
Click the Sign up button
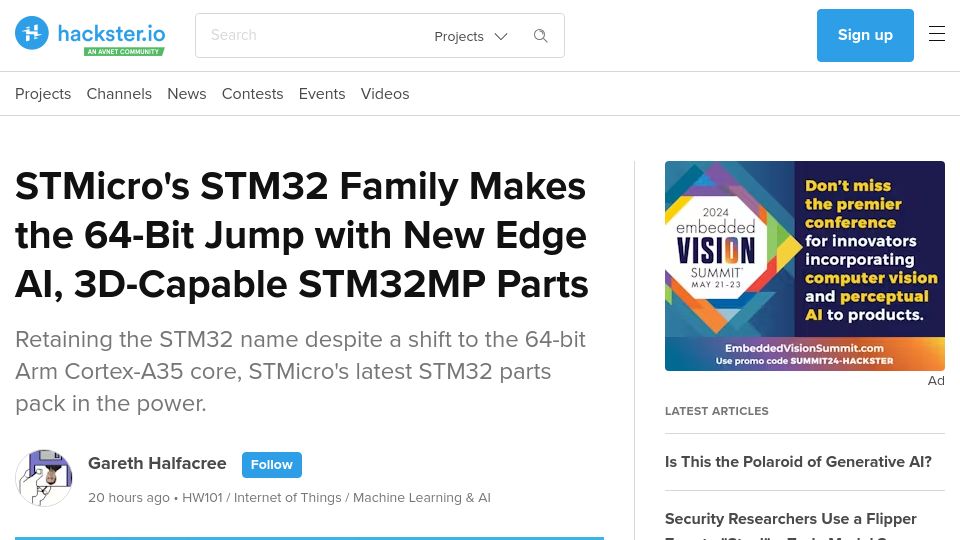point(865,35)
